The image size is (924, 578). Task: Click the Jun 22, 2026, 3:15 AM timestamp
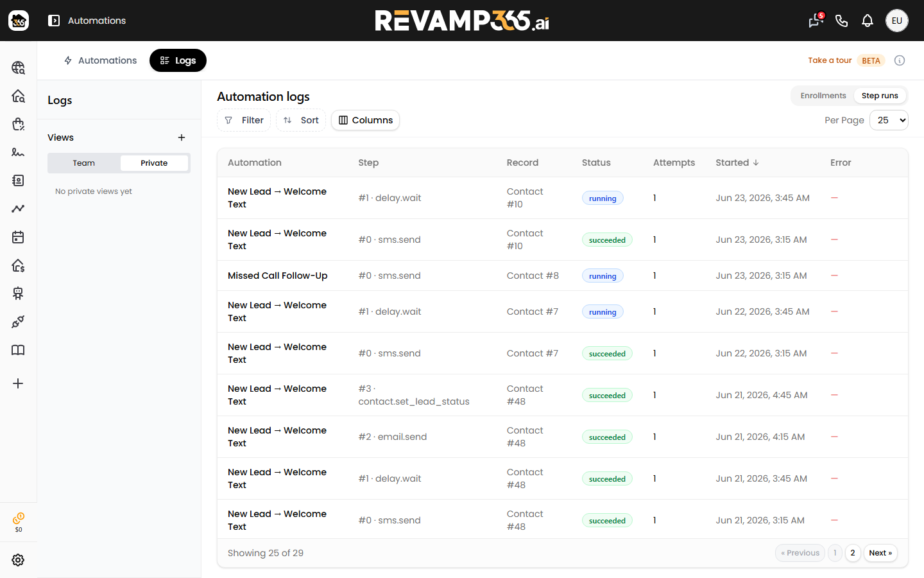[x=761, y=353]
